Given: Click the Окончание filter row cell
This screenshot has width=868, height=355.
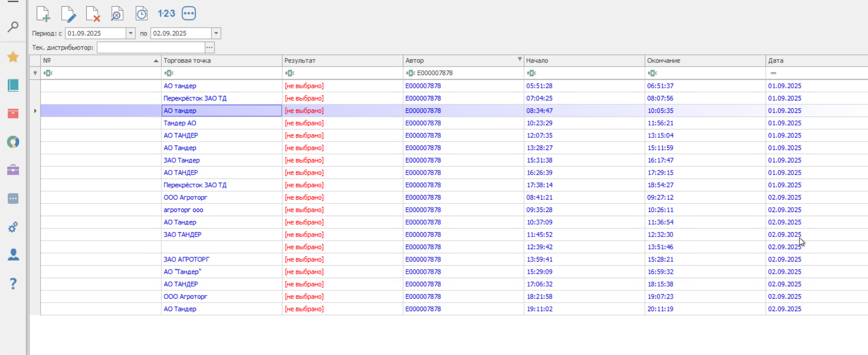Looking at the screenshot, I should [x=705, y=73].
